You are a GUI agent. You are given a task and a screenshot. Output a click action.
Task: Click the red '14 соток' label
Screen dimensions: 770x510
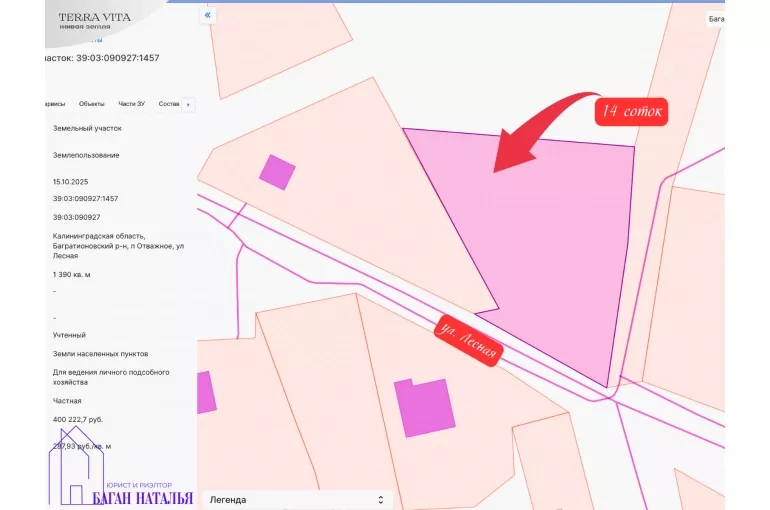tap(631, 111)
